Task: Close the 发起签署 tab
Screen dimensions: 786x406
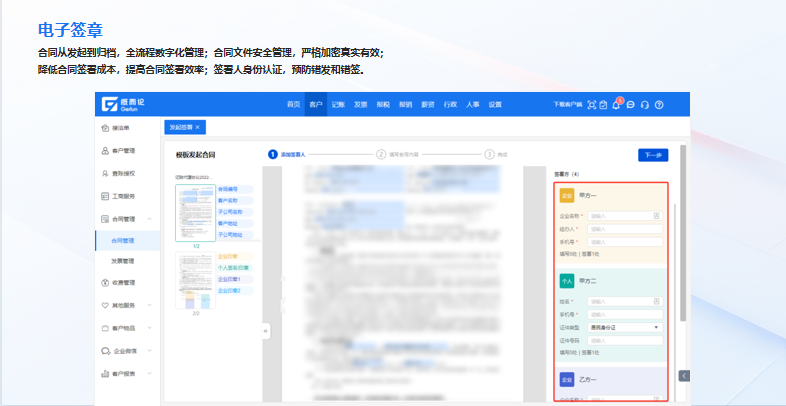Action: [198, 127]
